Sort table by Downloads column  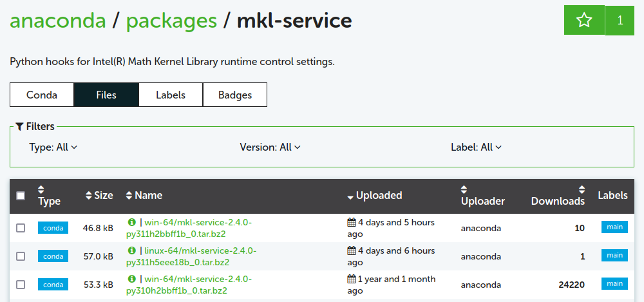(558, 196)
